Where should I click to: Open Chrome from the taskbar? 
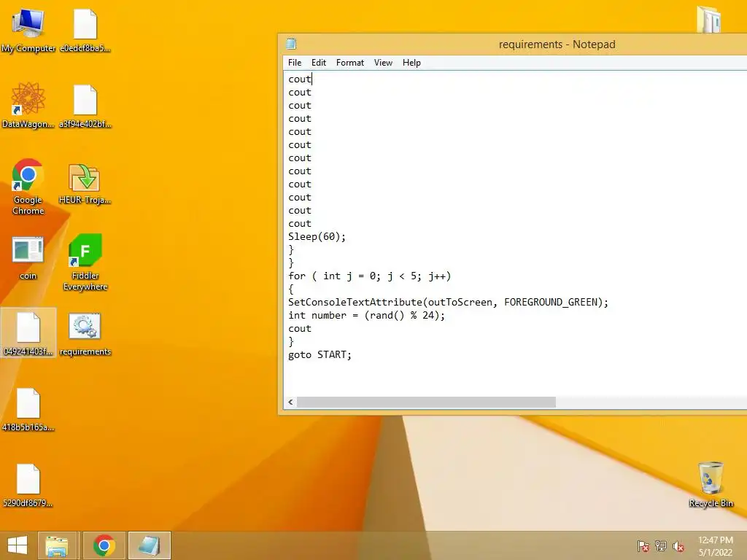point(104,545)
